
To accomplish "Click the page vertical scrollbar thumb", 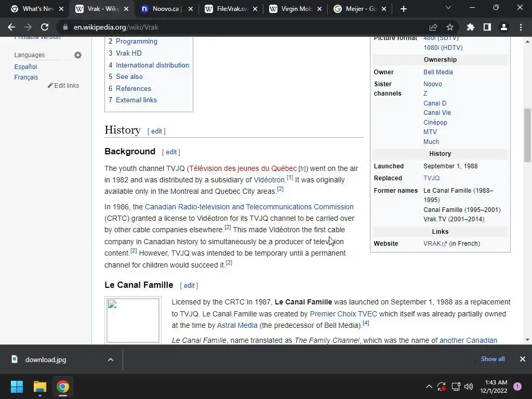I will [x=527, y=136].
